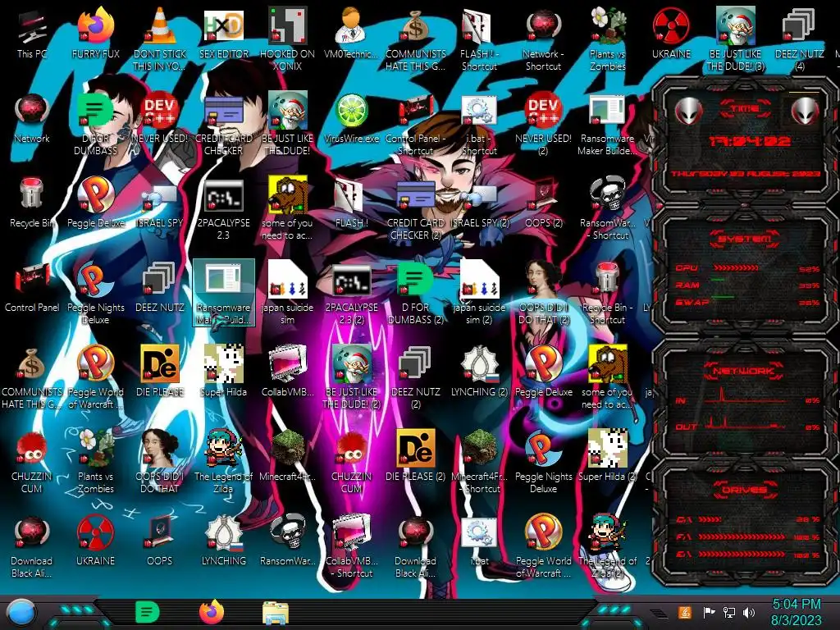This screenshot has width=840, height=630.
Task: Click the TIME gadget clock display
Action: pyautogui.click(x=749, y=141)
